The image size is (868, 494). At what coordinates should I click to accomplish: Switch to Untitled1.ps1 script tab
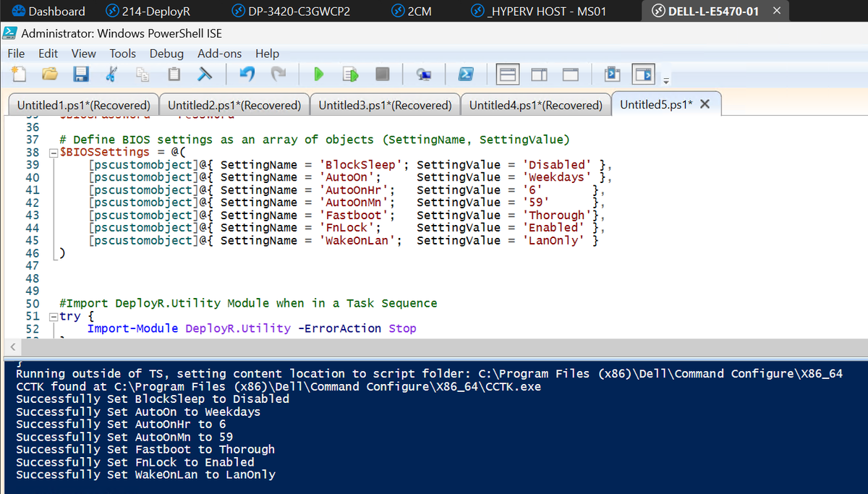(x=83, y=105)
